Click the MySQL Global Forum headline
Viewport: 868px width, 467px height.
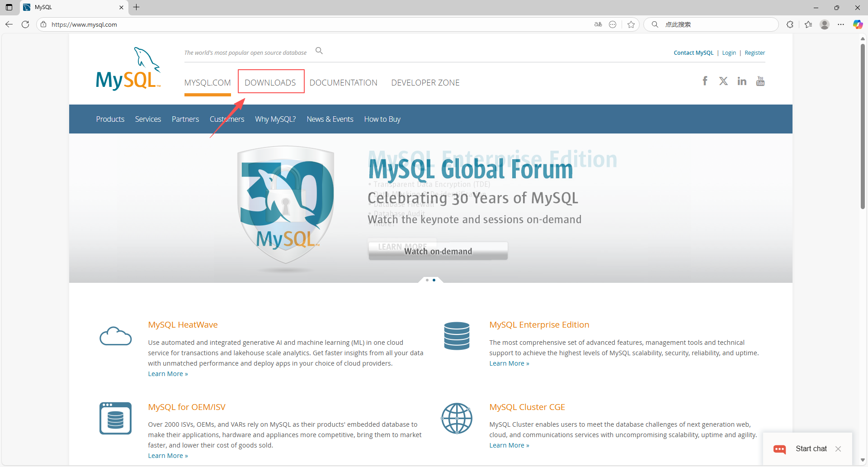[x=471, y=170]
